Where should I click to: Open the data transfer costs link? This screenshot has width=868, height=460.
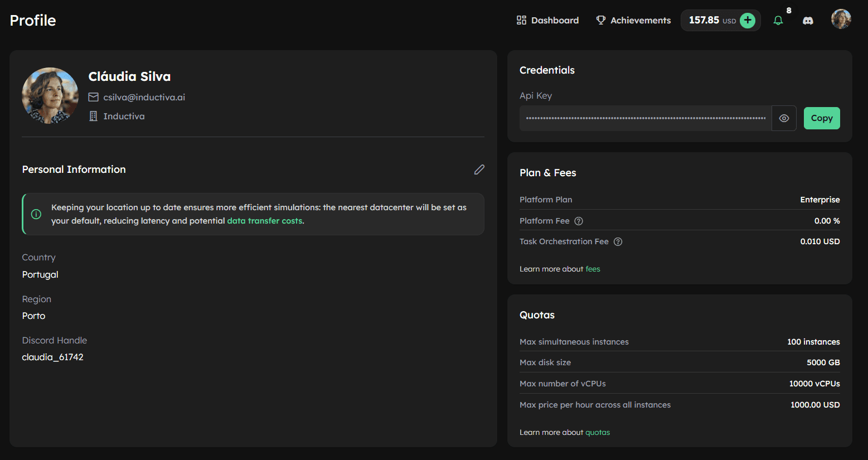point(264,220)
